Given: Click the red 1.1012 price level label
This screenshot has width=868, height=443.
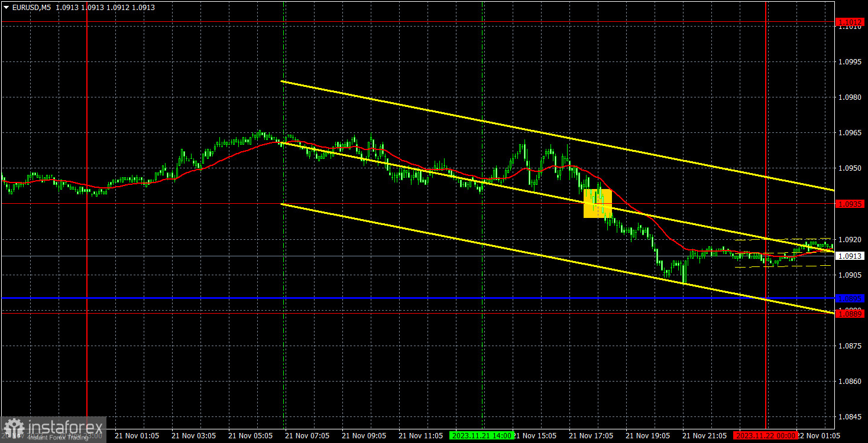Looking at the screenshot, I should [x=850, y=22].
